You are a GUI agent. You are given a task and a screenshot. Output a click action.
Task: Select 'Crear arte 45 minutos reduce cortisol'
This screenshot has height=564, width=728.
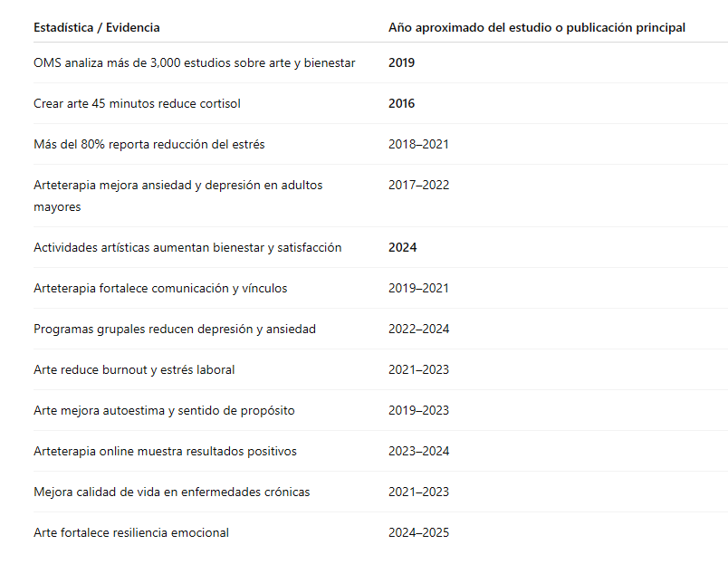tap(137, 103)
